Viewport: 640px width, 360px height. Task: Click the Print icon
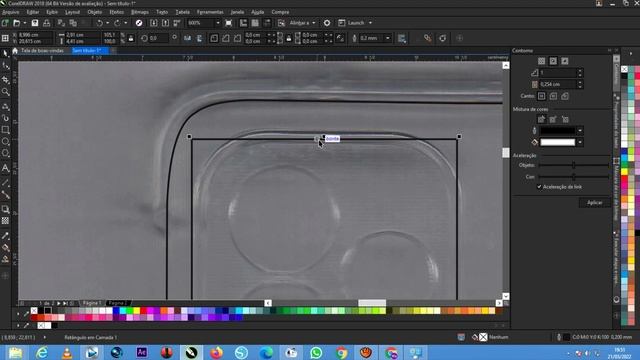[47, 23]
